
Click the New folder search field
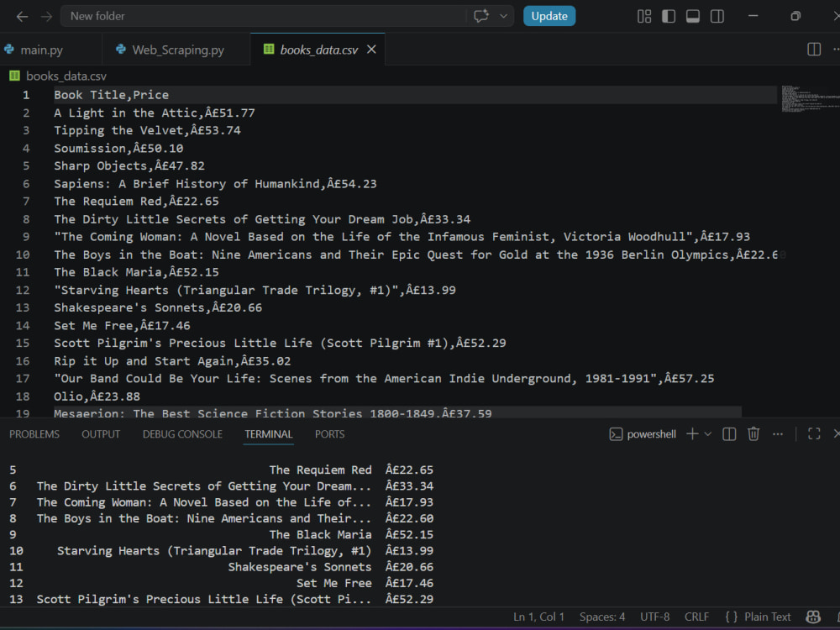[x=262, y=16]
